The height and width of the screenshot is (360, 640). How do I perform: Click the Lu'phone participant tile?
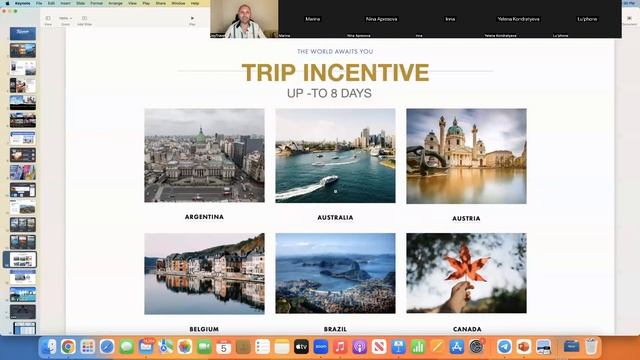coord(587,19)
